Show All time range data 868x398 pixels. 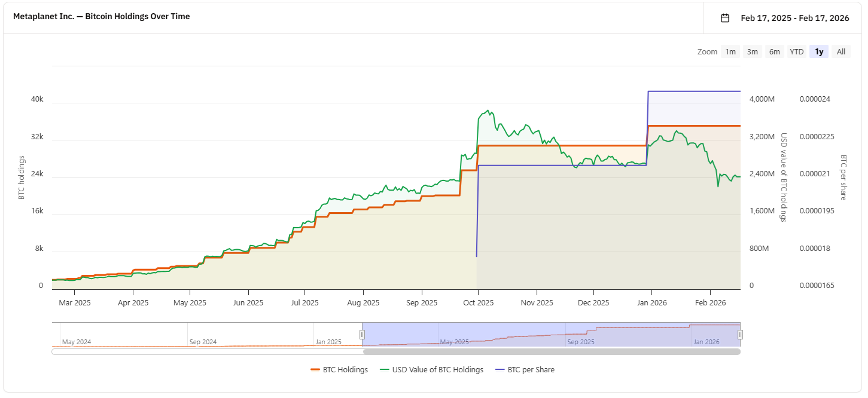pos(840,52)
